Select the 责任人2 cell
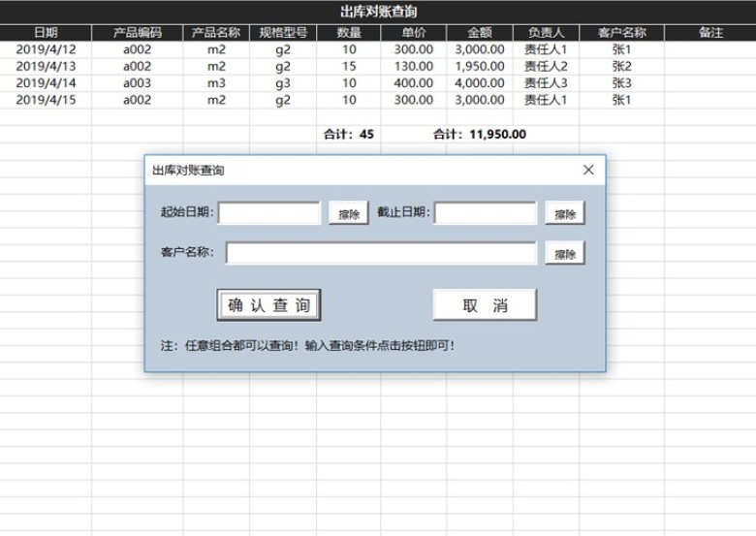The width and height of the screenshot is (756, 536). pyautogui.click(x=547, y=67)
